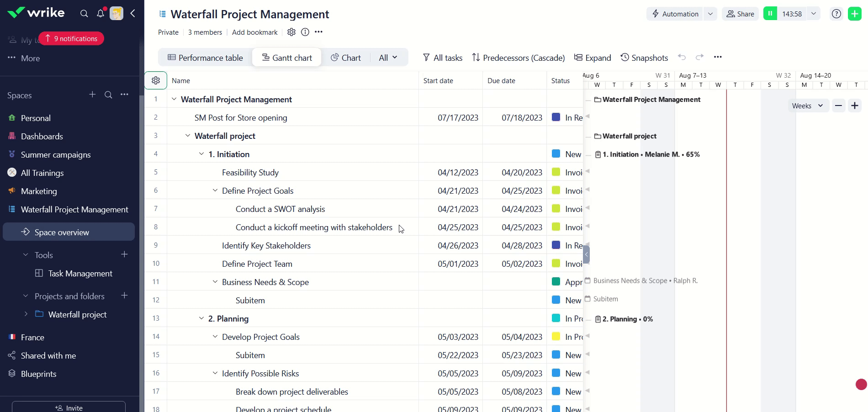The width and height of the screenshot is (868, 412).
Task: Click the help question mark icon
Action: click(836, 14)
